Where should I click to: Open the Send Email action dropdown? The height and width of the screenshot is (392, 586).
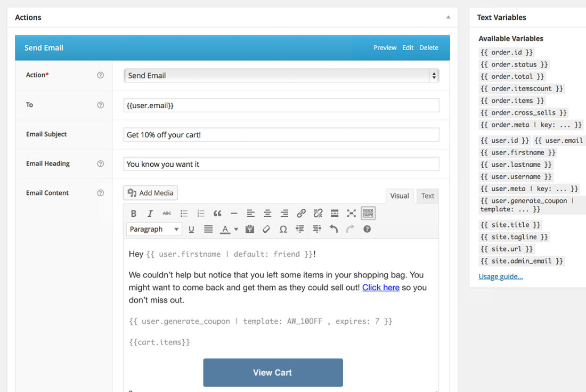(x=281, y=75)
